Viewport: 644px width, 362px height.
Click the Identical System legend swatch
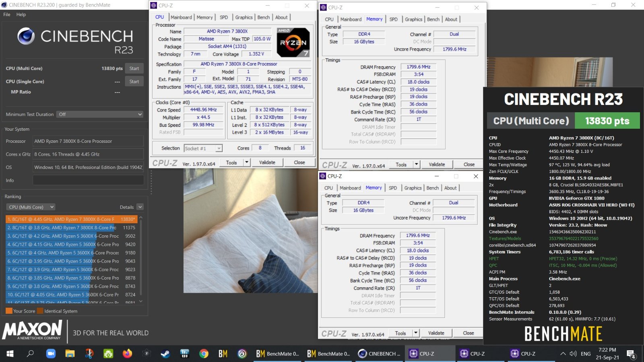[40, 311]
